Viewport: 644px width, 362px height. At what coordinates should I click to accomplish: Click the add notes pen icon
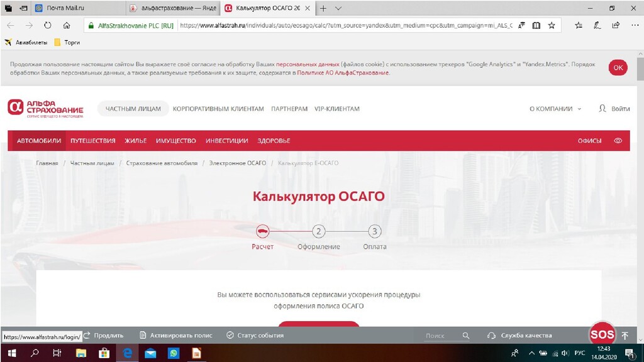597,25
